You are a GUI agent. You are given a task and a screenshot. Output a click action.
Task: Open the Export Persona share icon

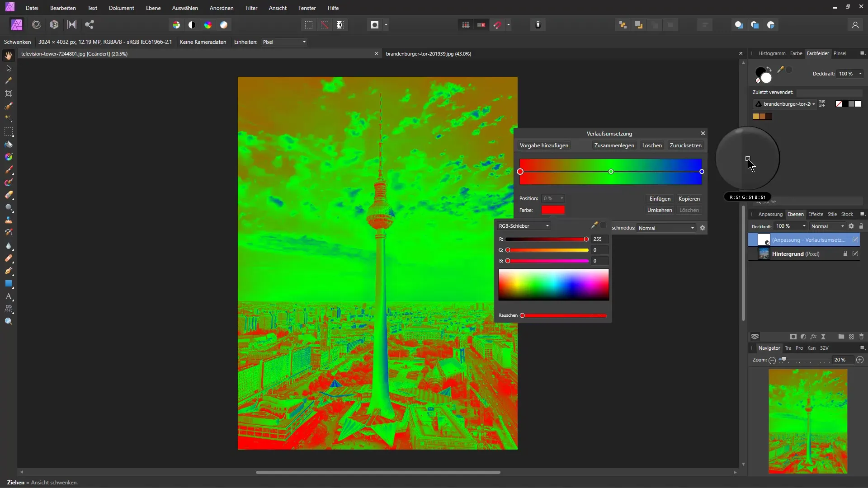pyautogui.click(x=90, y=25)
